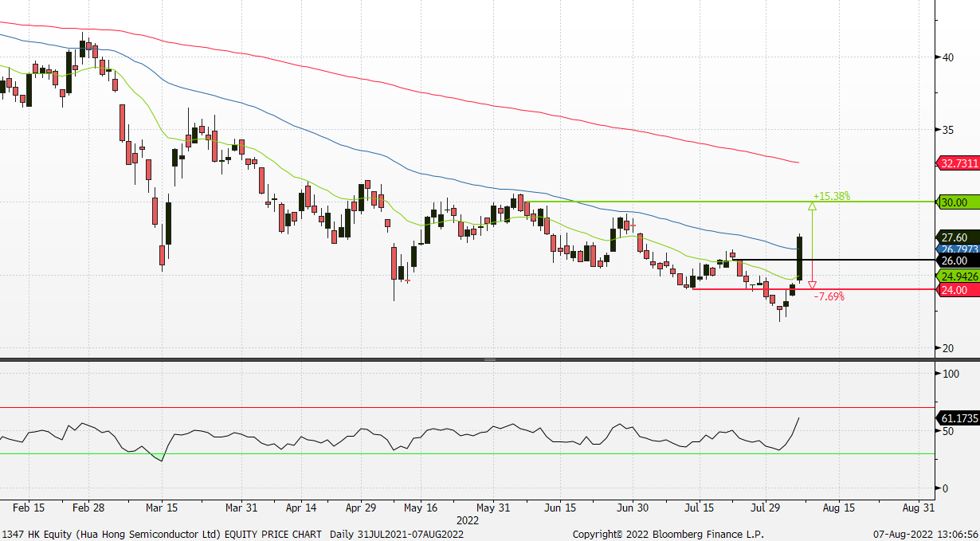980x541 pixels.
Task: Select the red downward arrowhead near 24.00
Action: click(812, 284)
